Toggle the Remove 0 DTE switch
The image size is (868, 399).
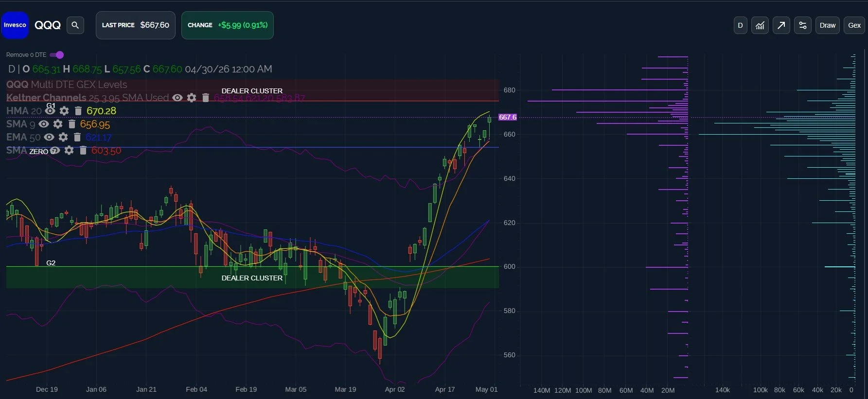point(57,55)
